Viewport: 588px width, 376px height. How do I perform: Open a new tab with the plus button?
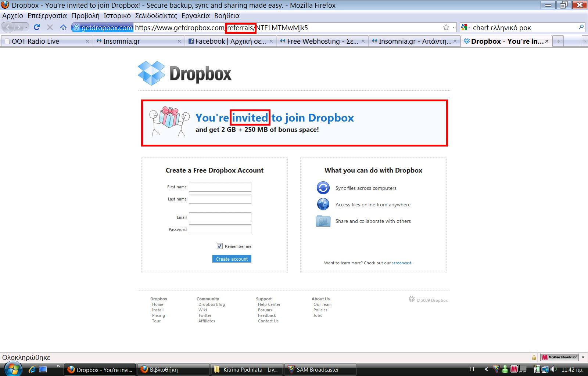click(558, 41)
